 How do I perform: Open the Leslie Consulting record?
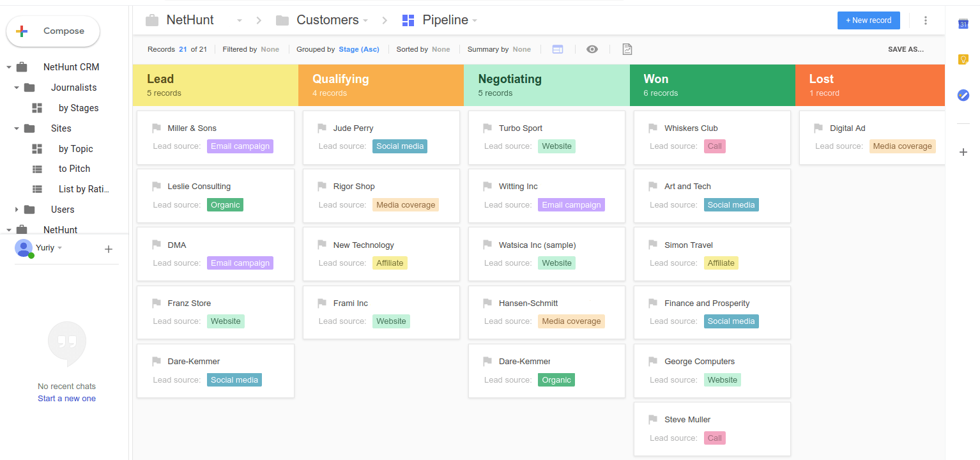pyautogui.click(x=215, y=195)
